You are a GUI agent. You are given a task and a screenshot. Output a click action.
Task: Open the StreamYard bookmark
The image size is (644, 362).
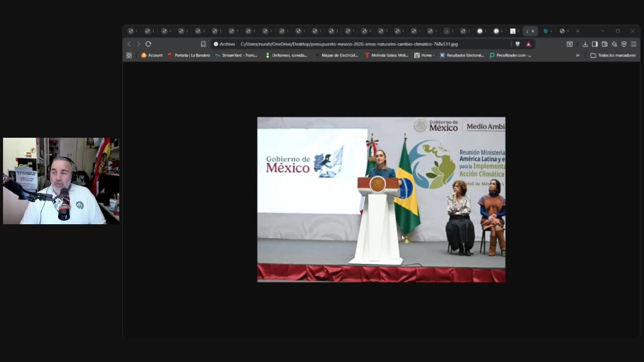point(236,55)
